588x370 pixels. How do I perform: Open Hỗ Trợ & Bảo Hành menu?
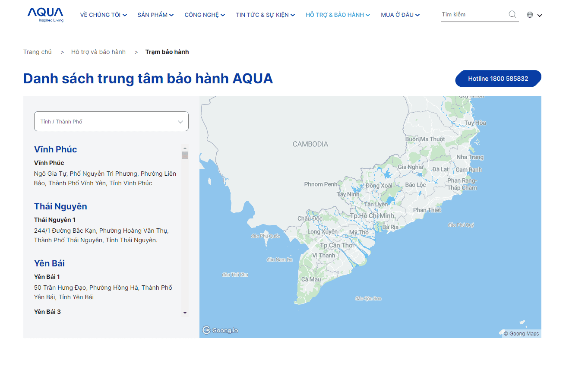tap(338, 15)
